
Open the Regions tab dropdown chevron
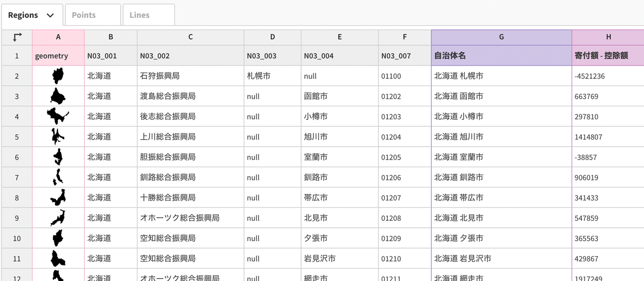point(50,15)
